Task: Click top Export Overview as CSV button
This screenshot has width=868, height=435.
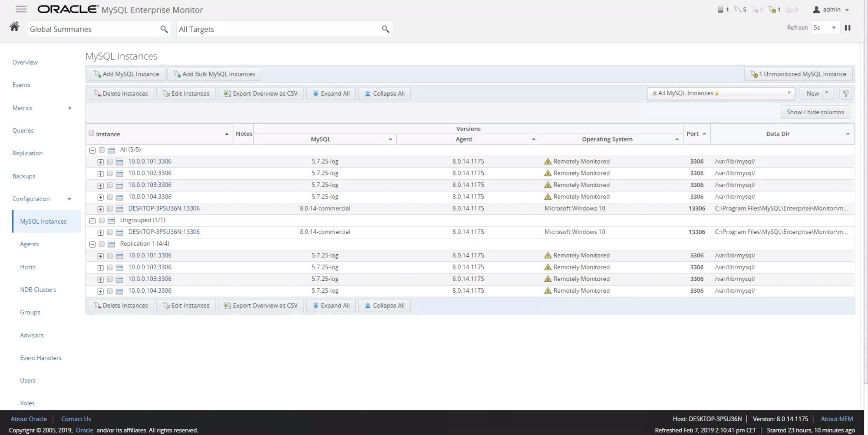Action: 261,93
